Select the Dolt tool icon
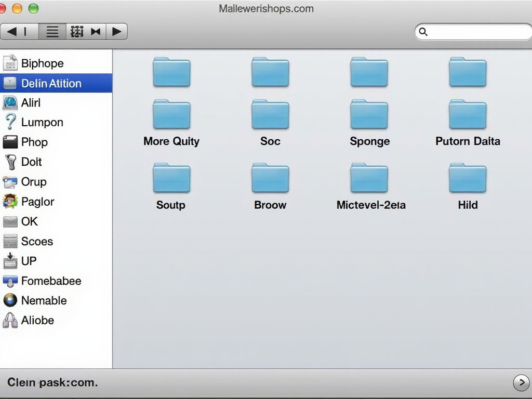This screenshot has height=399, width=532. click(x=10, y=162)
